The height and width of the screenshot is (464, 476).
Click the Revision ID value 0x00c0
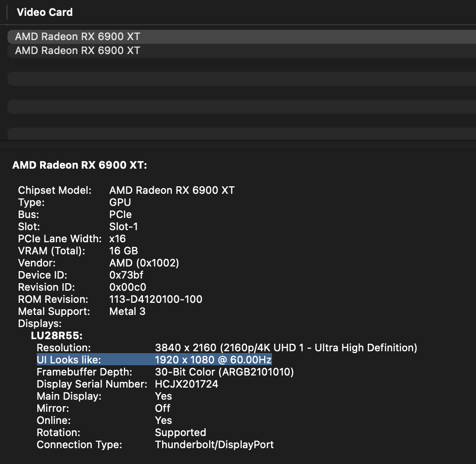point(128,287)
